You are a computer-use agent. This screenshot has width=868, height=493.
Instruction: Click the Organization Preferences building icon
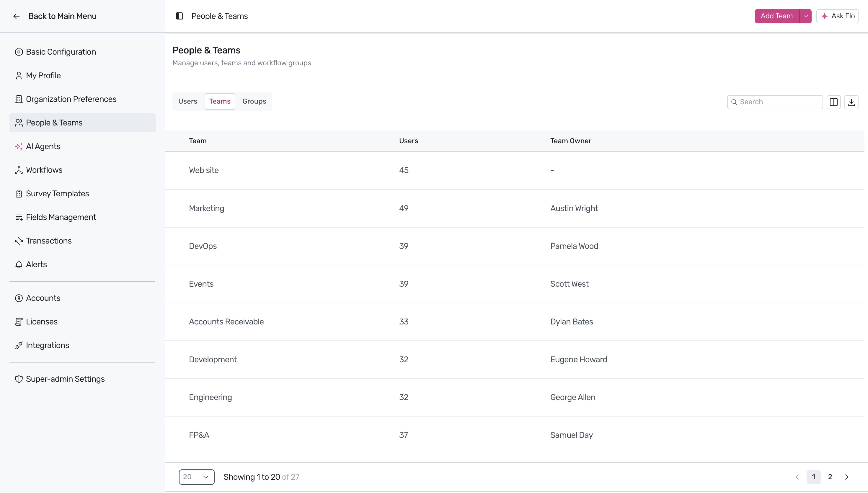pyautogui.click(x=19, y=99)
